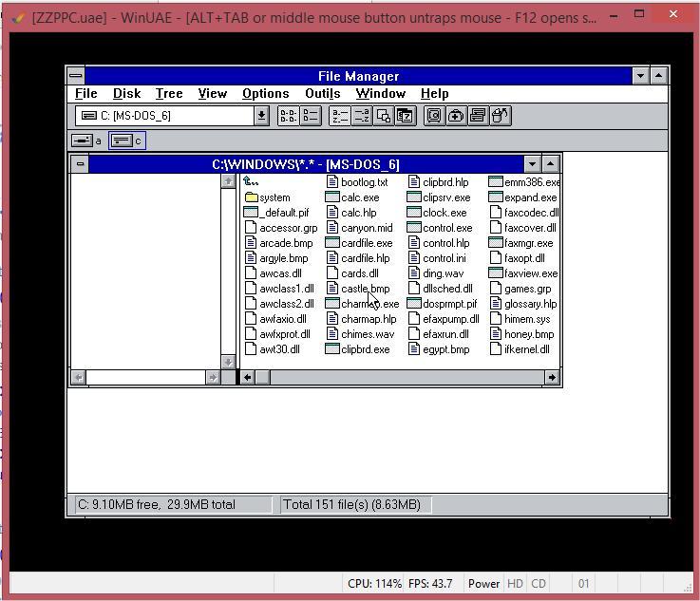Select accessor.grp
Image resolution: width=700 pixels, height=601 pixels.
(281, 228)
